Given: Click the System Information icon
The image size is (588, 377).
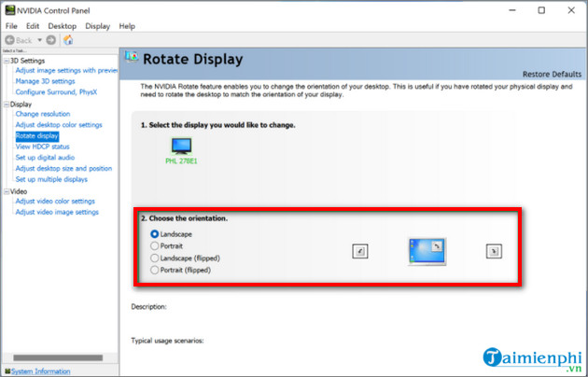Looking at the screenshot, I should tap(7, 371).
